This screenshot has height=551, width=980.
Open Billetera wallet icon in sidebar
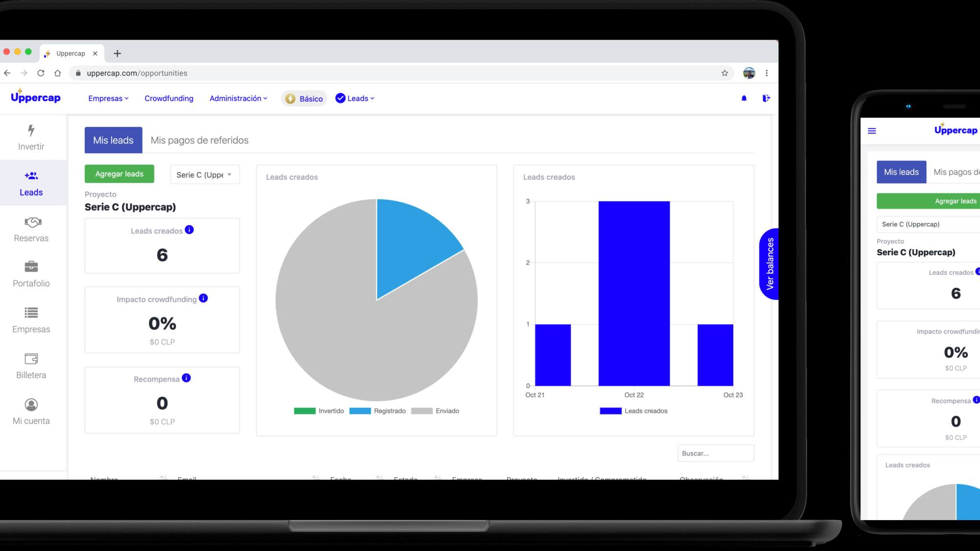point(31,359)
